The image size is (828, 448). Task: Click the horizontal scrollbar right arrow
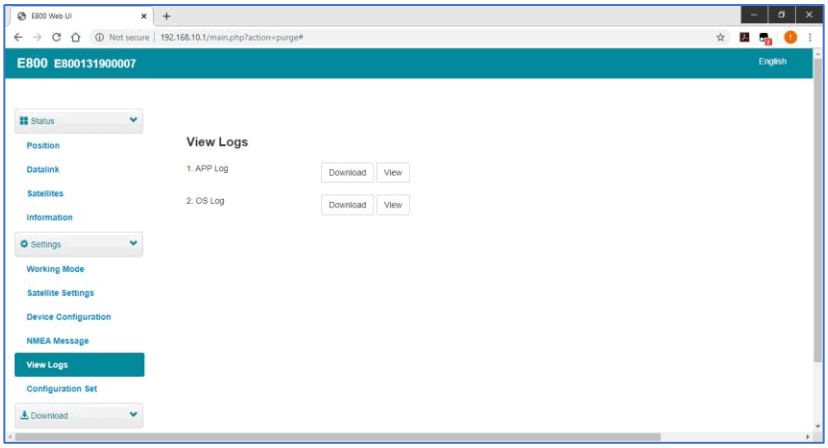click(x=807, y=437)
